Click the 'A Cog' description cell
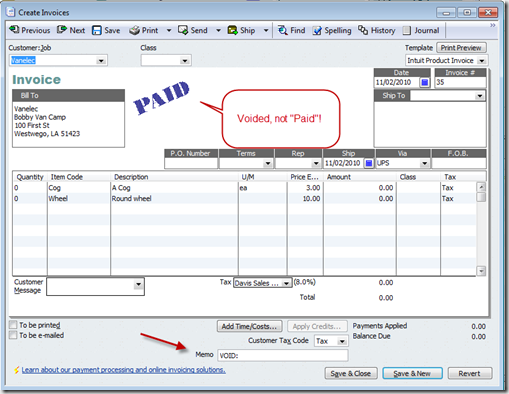This screenshot has height=394, width=509. (174, 188)
